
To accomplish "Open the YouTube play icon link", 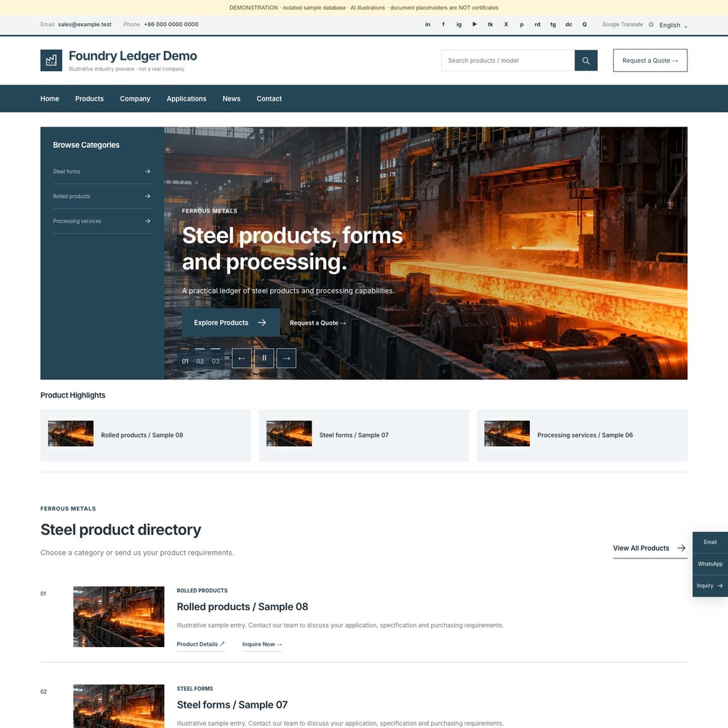I will [475, 25].
